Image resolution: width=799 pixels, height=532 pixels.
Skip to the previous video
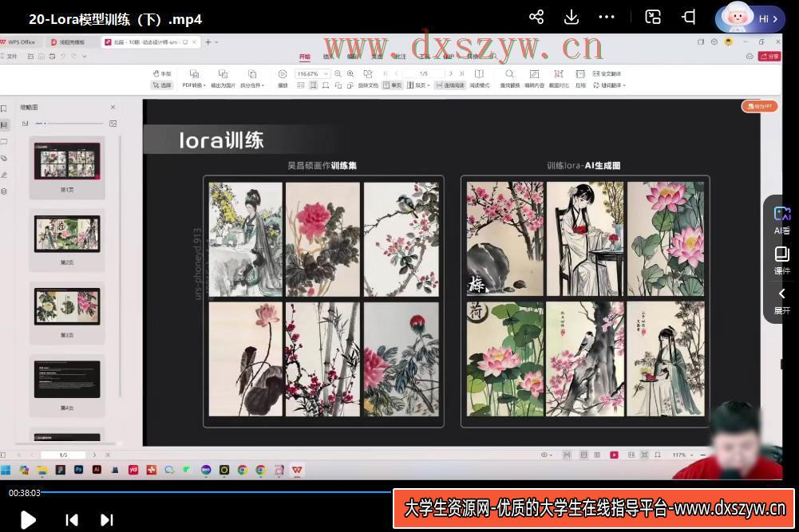click(72, 520)
